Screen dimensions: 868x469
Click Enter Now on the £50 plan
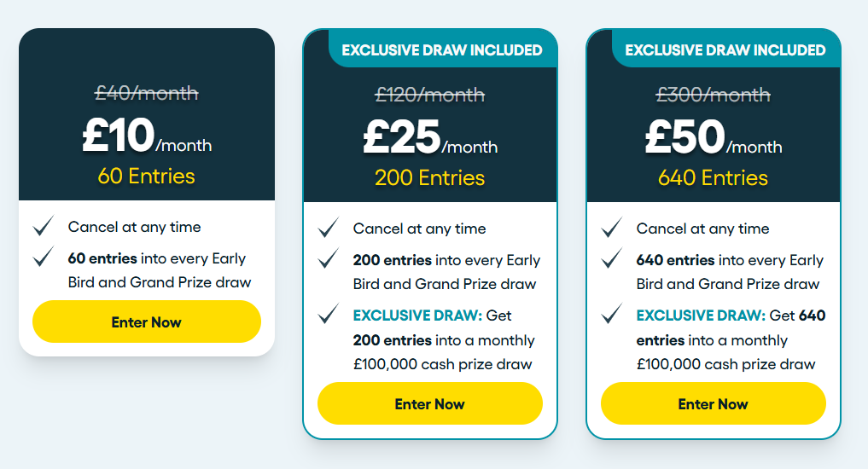pyautogui.click(x=713, y=403)
